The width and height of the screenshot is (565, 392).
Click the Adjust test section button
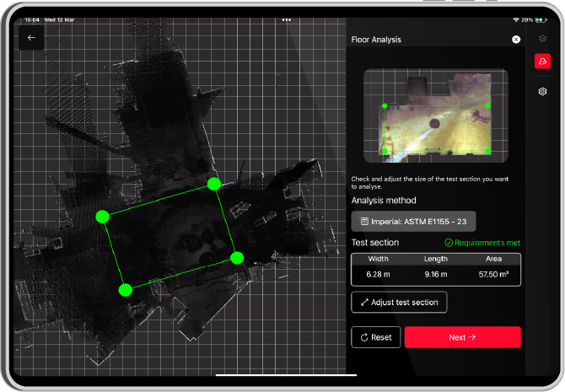[x=399, y=302]
